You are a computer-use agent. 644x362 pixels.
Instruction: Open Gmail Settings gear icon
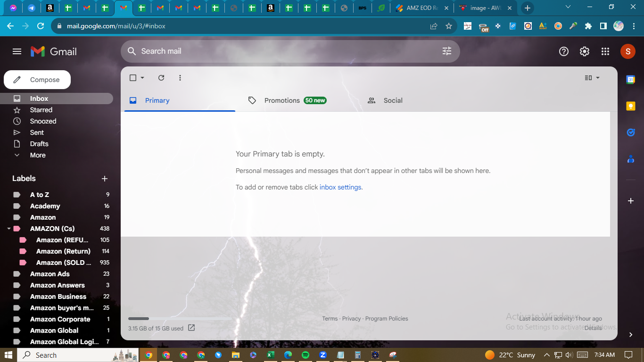(x=585, y=51)
